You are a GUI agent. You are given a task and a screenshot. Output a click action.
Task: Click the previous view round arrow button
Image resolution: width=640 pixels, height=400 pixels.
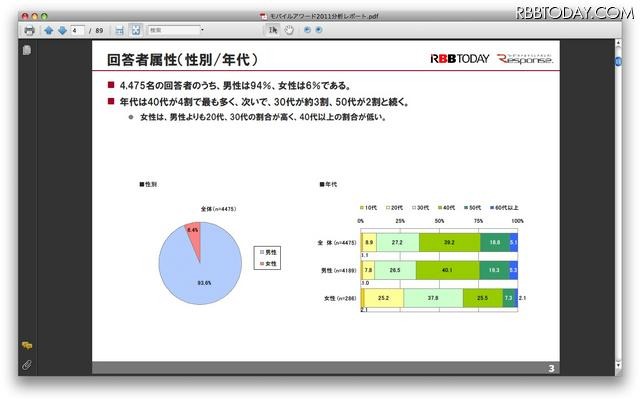tap(307, 30)
